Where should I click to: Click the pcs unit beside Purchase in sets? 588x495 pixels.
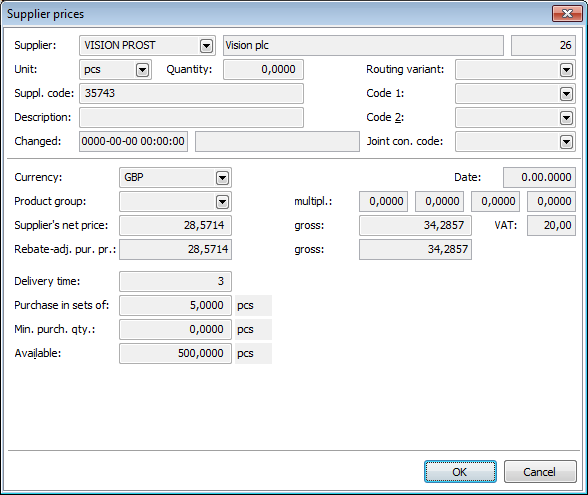coord(246,305)
